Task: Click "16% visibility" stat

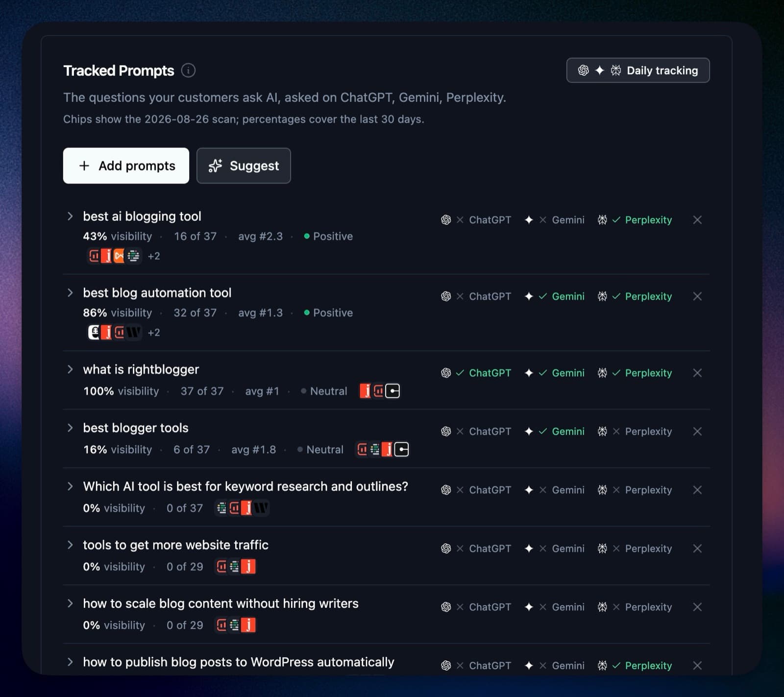Action: (118, 449)
